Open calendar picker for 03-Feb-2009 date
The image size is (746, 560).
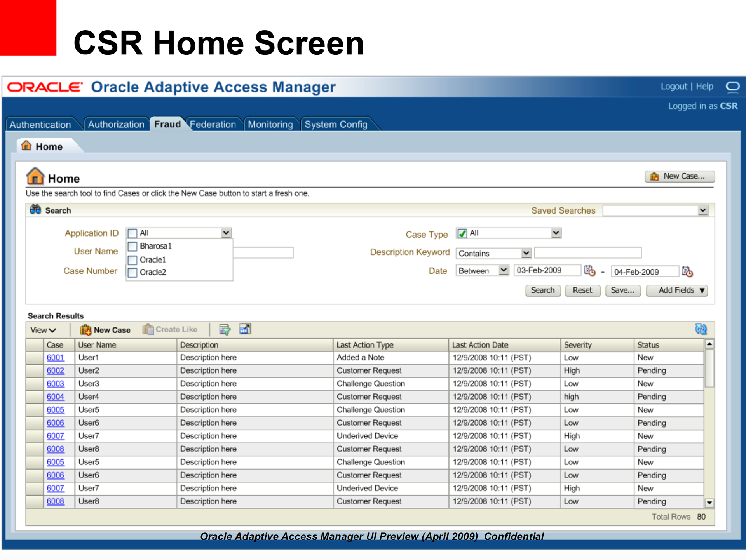pyautogui.click(x=589, y=271)
